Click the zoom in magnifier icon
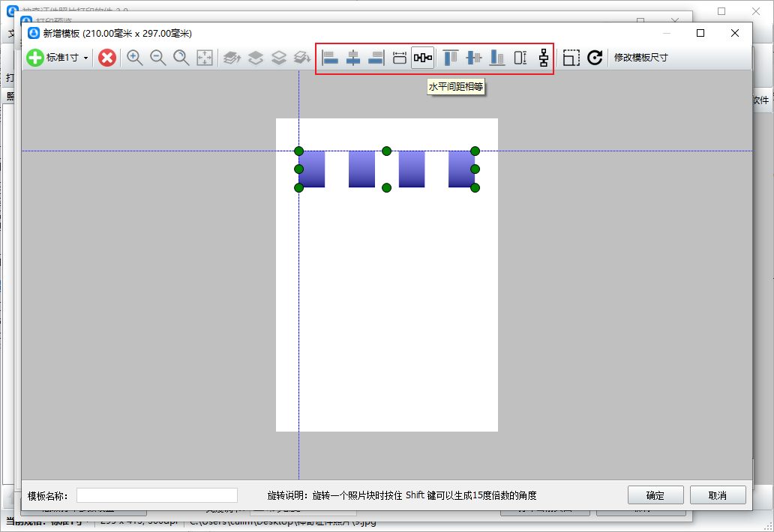Viewport: 774px width, 532px height. pyautogui.click(x=135, y=58)
